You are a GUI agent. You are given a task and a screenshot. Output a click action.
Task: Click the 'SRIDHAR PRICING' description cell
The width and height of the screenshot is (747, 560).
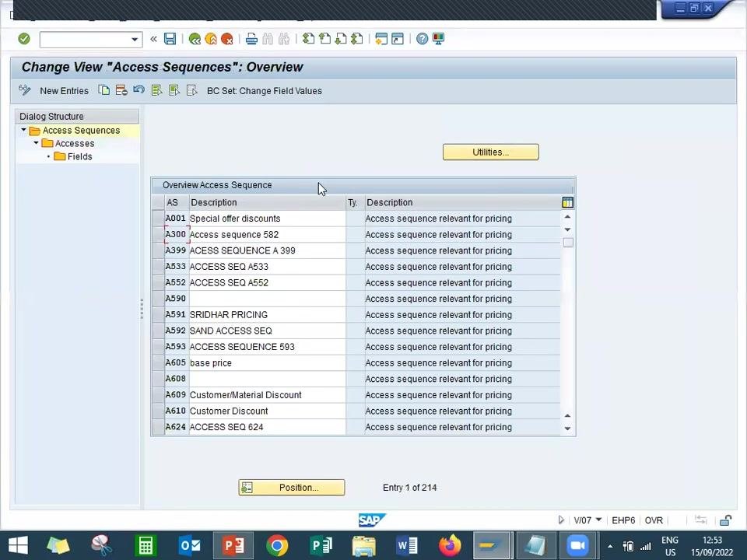[x=267, y=315]
